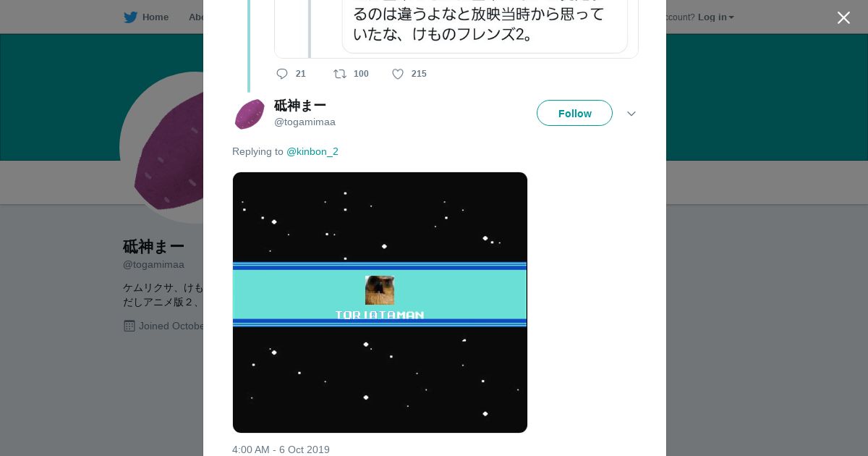Screen dimensions: 868x456
Task: Go to Home in top navigation
Action: (x=156, y=17)
